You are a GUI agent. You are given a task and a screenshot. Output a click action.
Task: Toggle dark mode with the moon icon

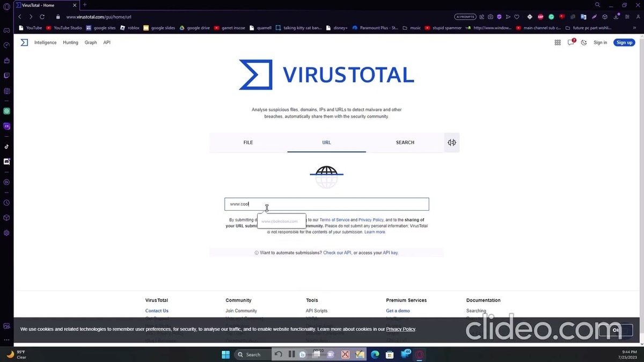pos(584,42)
